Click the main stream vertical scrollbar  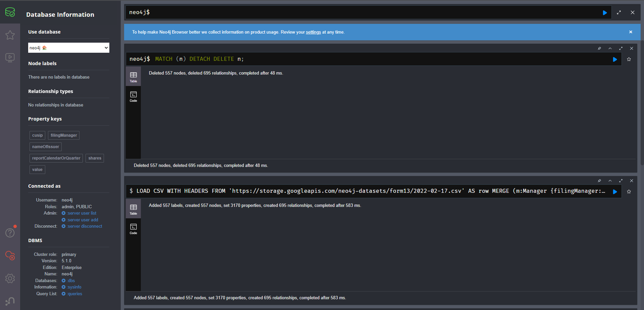pos(642,103)
